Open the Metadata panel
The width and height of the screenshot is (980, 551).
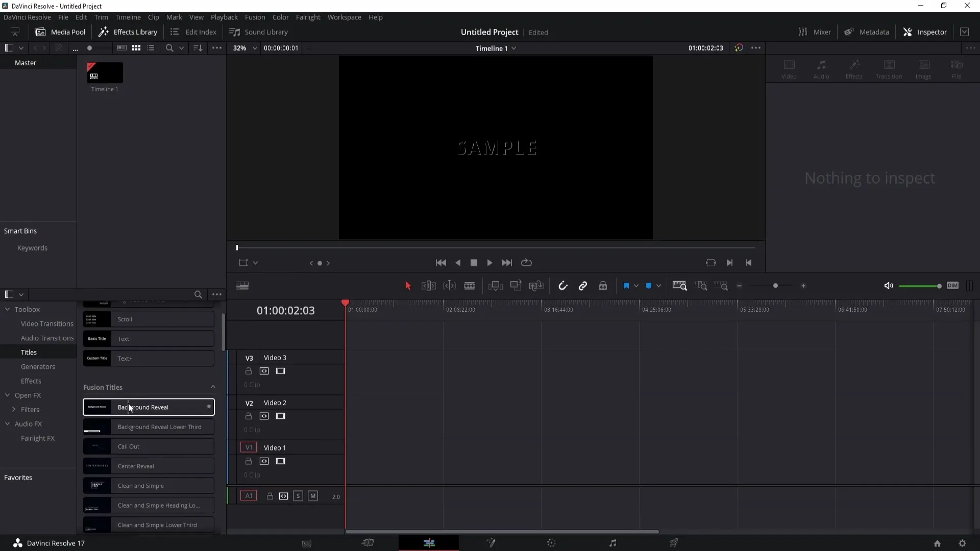[x=866, y=32]
